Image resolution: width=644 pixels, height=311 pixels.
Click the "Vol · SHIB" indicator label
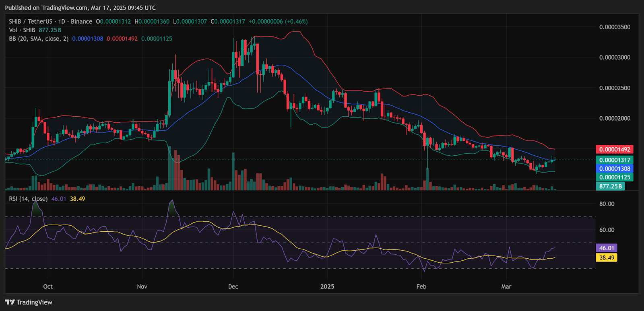(x=22, y=30)
